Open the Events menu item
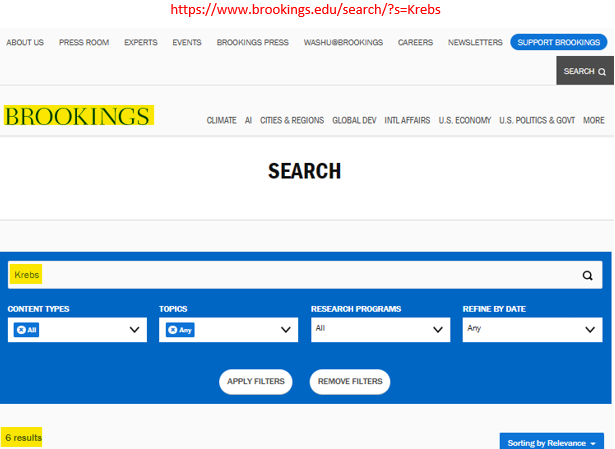Image resolution: width=615 pixels, height=449 pixels. click(187, 42)
